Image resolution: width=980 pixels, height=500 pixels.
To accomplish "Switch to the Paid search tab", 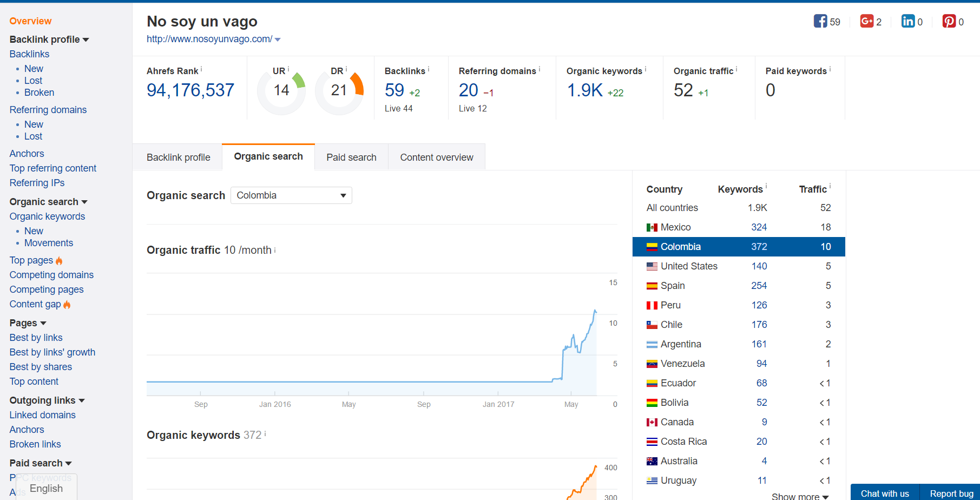I will 351,157.
